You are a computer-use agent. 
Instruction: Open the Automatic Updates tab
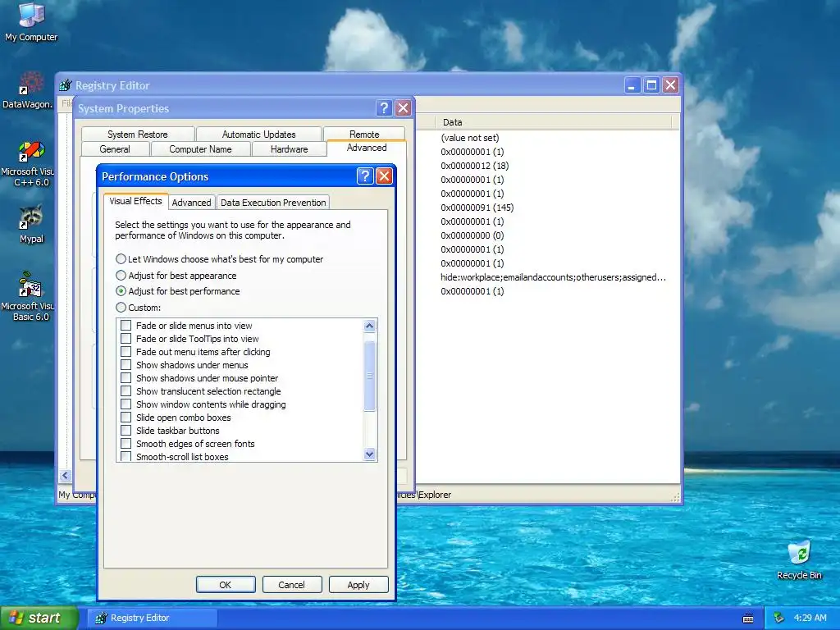tap(258, 134)
